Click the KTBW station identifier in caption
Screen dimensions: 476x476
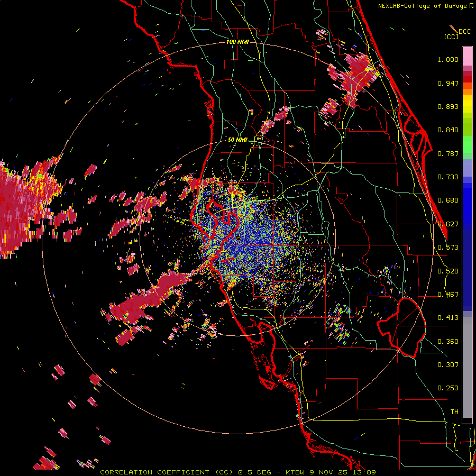click(296, 472)
